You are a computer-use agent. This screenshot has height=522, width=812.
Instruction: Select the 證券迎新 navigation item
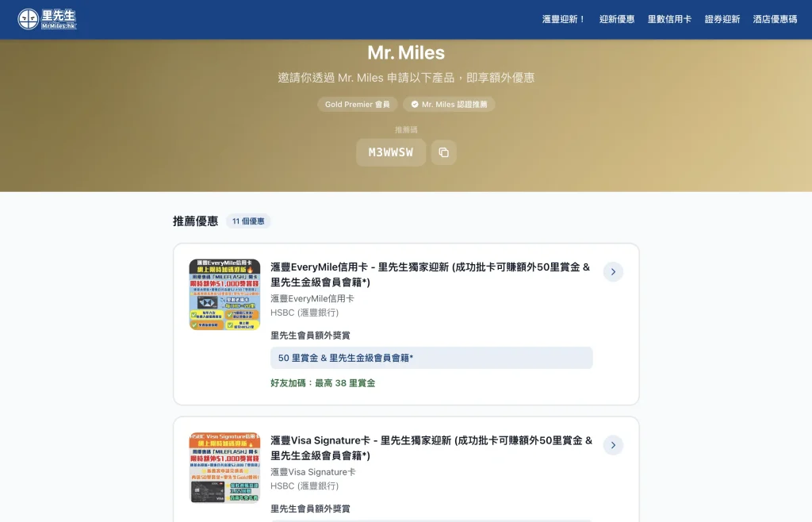(x=722, y=19)
